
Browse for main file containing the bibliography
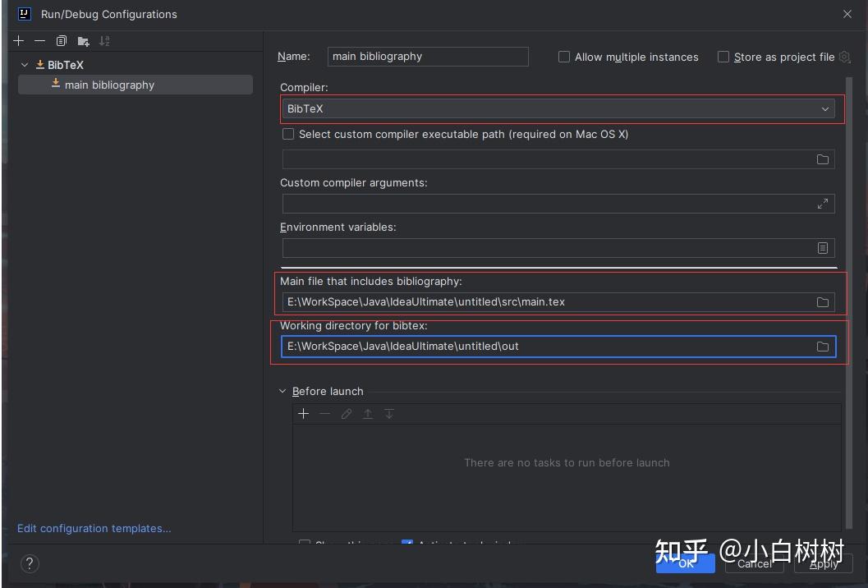(x=823, y=302)
